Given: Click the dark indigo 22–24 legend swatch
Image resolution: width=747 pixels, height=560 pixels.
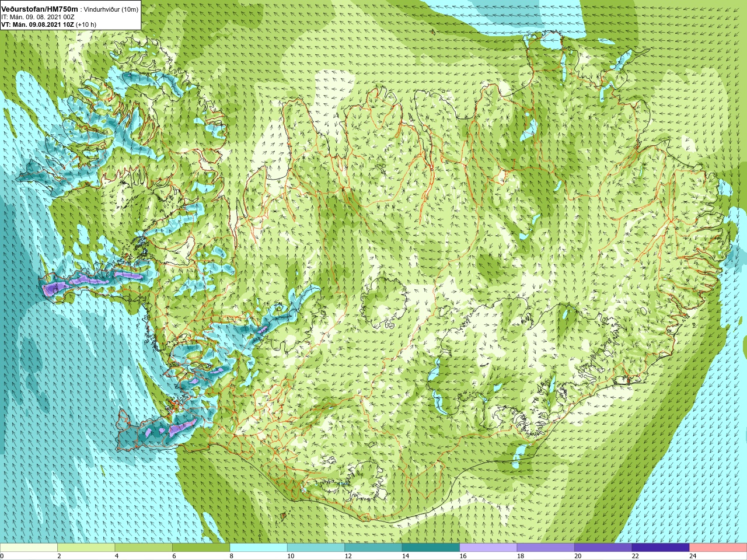Looking at the screenshot, I should click(661, 548).
